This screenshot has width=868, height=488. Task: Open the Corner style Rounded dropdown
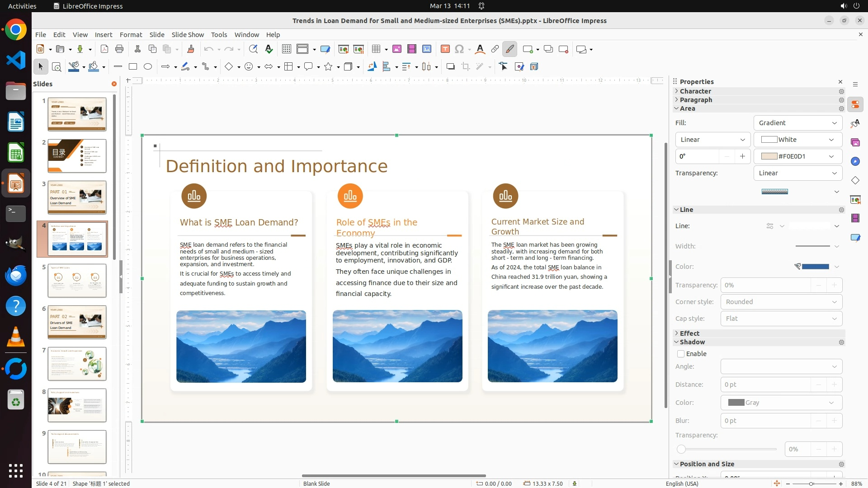coord(781,302)
